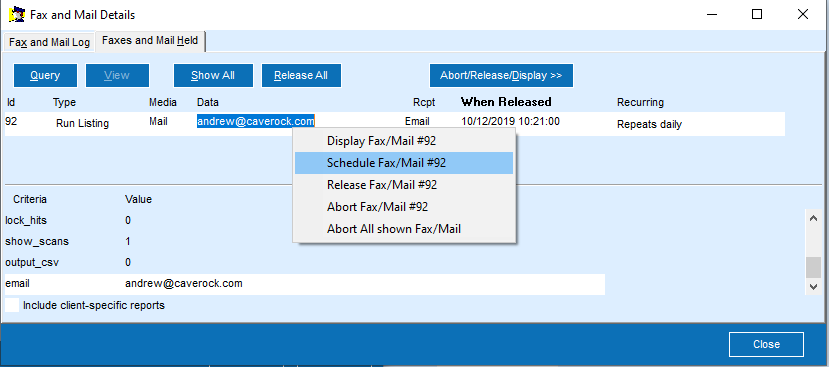829x367 pixels.
Task: Click the Criteria column header
Action: point(30,199)
